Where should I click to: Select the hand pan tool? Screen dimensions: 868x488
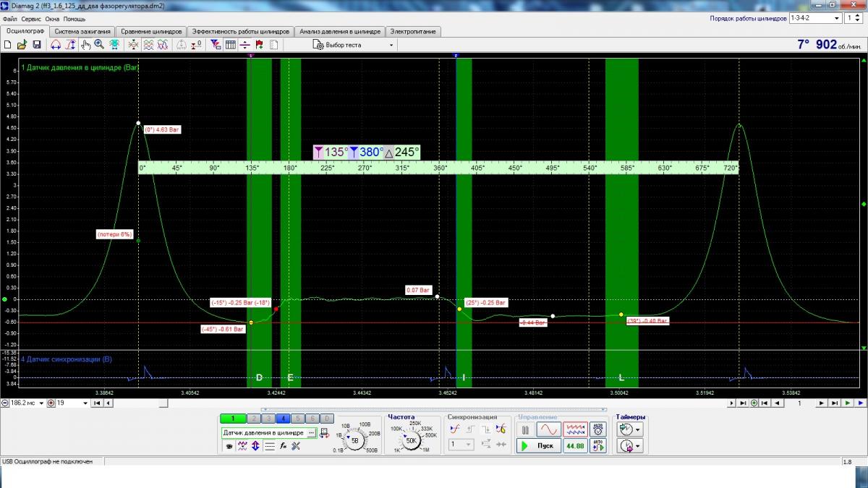click(x=85, y=45)
